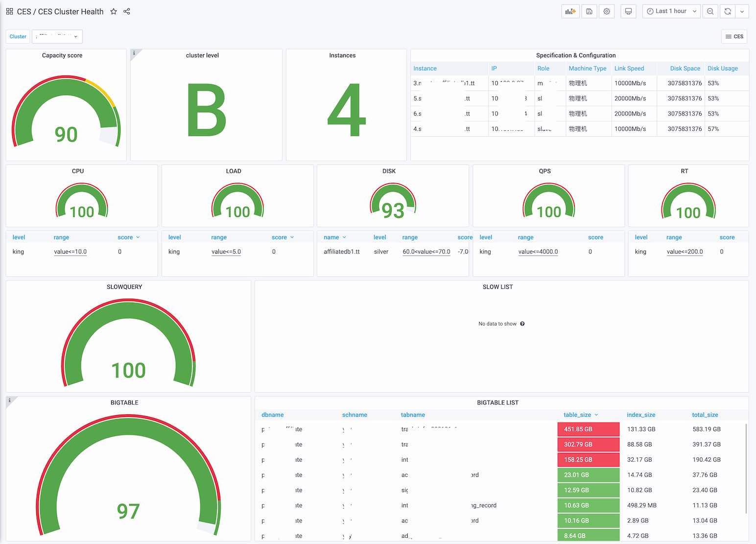The height and width of the screenshot is (544, 756).
Task: Sort BIGTABLE LIST by schname
Action: point(354,415)
